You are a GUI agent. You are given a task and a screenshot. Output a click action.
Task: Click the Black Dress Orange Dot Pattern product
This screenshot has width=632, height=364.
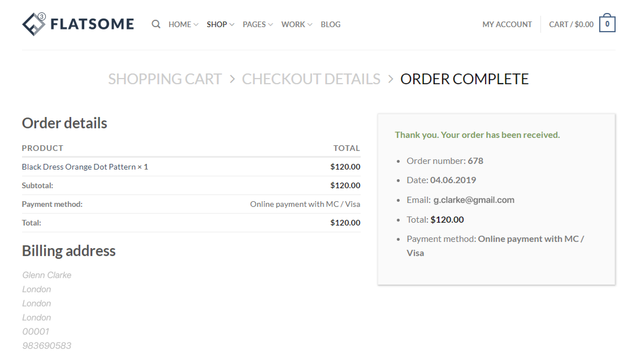79,167
